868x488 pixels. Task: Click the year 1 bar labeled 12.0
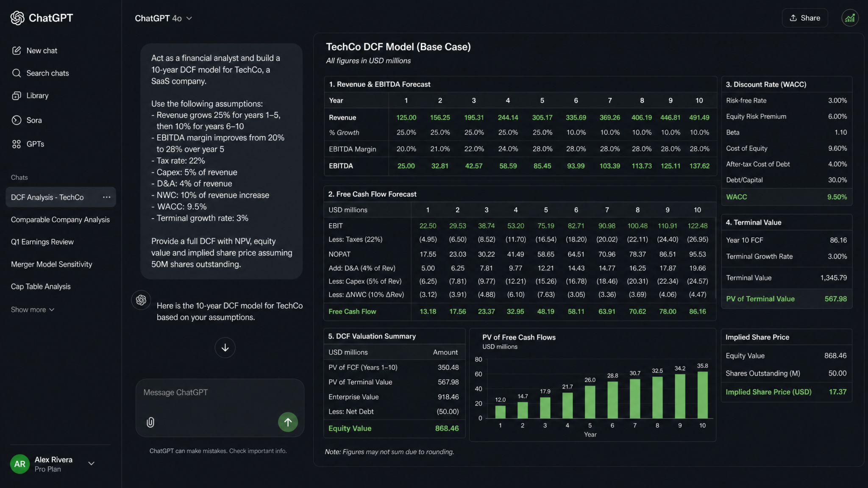[x=500, y=412]
